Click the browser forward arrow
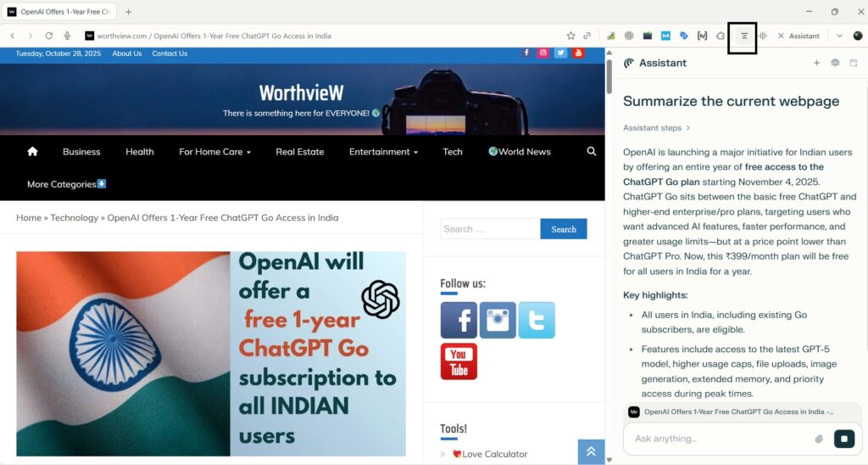868x465 pixels. pos(31,36)
